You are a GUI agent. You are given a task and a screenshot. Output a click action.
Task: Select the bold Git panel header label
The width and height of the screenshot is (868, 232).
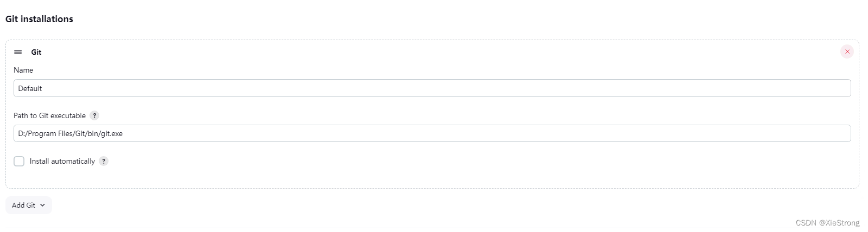[36, 52]
